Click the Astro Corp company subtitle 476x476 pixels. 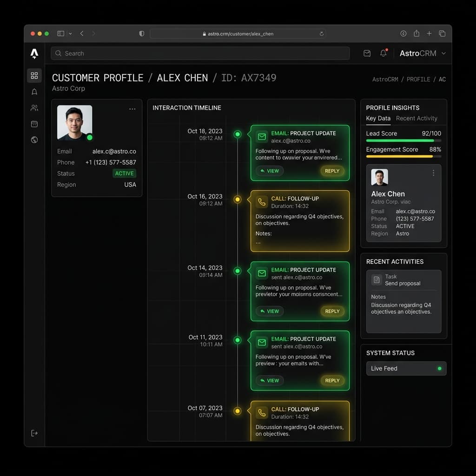(68, 88)
